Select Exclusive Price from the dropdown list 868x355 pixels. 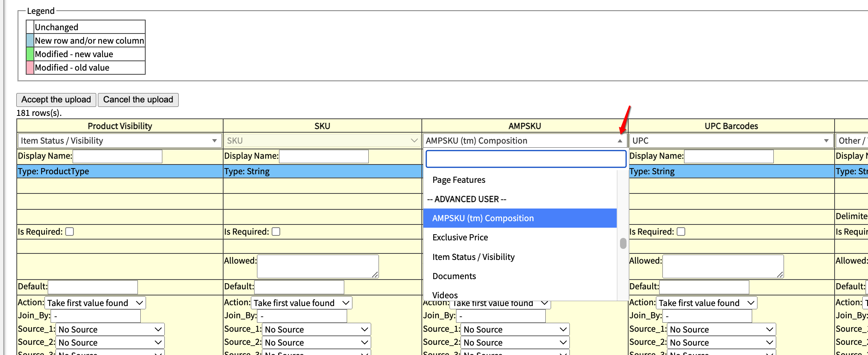point(520,237)
